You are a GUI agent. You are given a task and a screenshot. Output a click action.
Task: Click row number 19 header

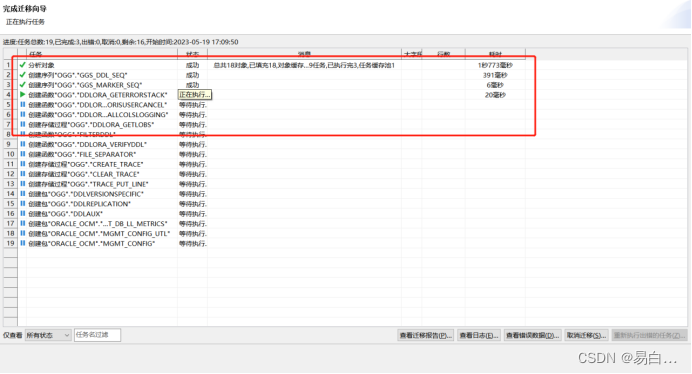tap(10, 243)
